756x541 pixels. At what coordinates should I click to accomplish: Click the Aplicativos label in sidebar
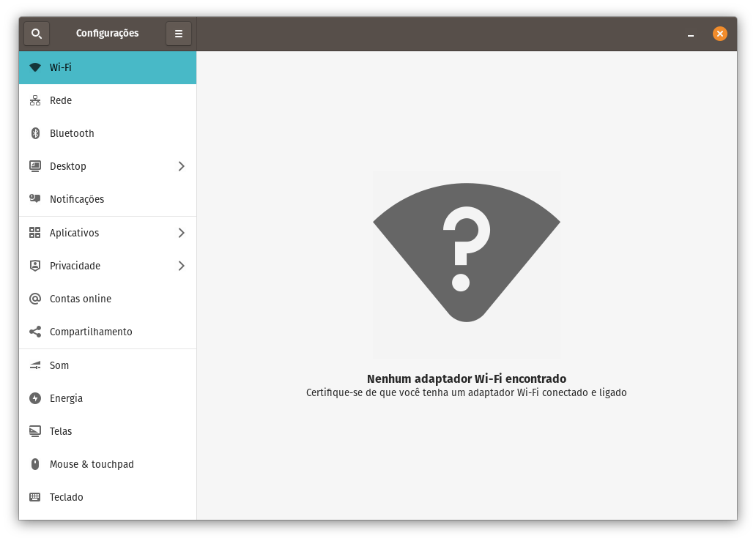pos(74,233)
